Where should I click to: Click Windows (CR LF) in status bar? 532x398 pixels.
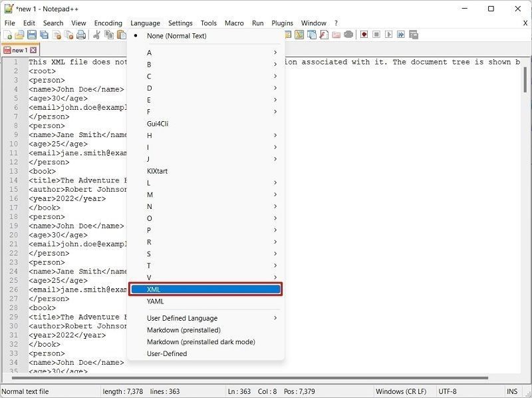(x=401, y=391)
